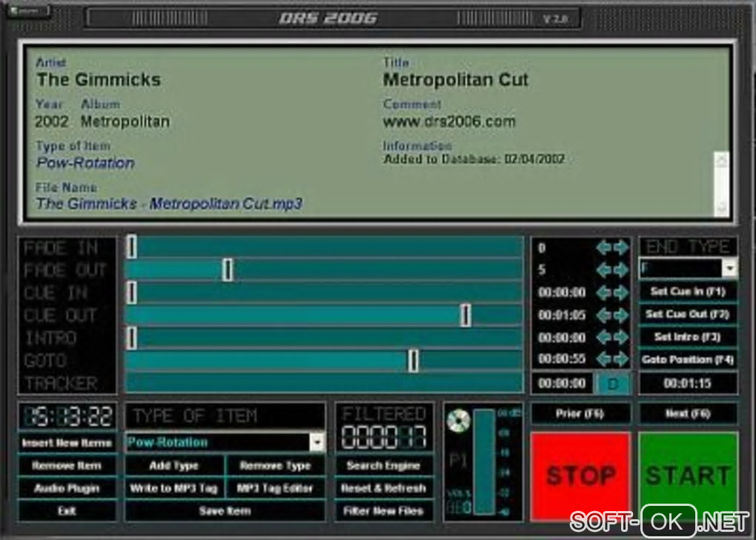Decrease Goto 00:00:55 with left arrow
Viewport: 756px width, 540px height.
(603, 358)
